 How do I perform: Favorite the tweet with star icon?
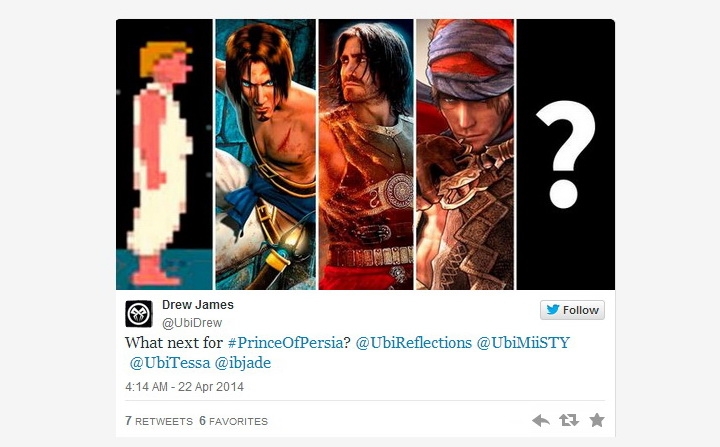click(x=597, y=420)
